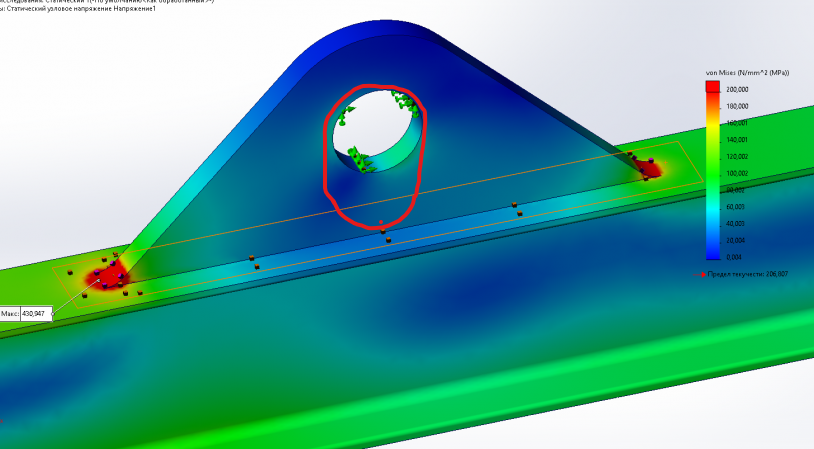Select the black connector marker pair below the hole
This screenshot has width=814, height=449.
tap(384, 235)
